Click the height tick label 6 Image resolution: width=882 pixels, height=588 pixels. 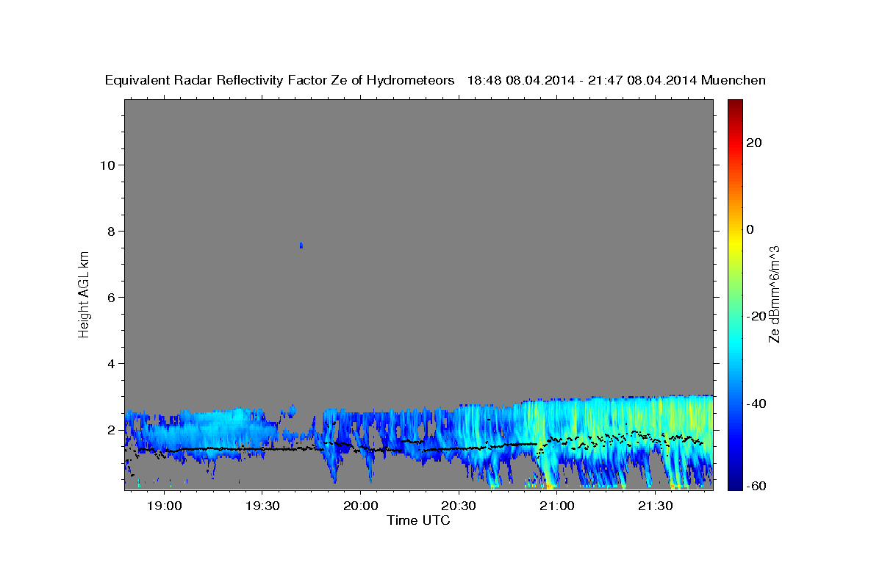[110, 297]
